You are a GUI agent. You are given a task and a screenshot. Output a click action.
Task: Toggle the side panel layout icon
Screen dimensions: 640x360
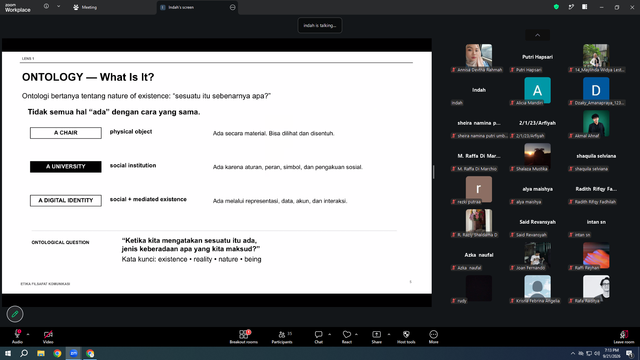click(584, 7)
